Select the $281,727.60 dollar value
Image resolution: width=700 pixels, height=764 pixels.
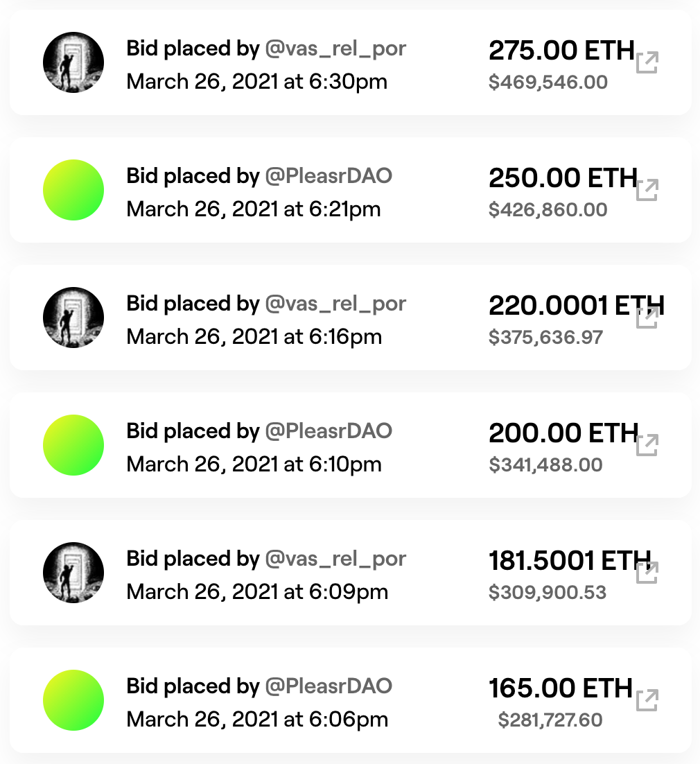pyautogui.click(x=550, y=720)
